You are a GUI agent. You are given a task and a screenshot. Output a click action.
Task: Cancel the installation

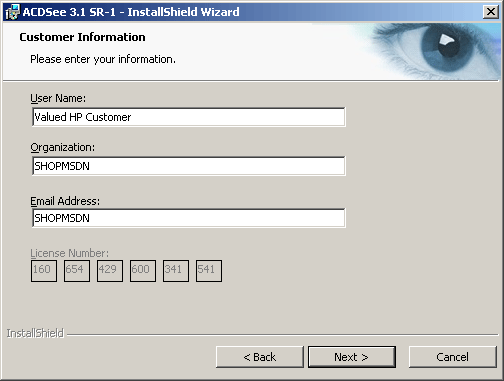click(453, 357)
